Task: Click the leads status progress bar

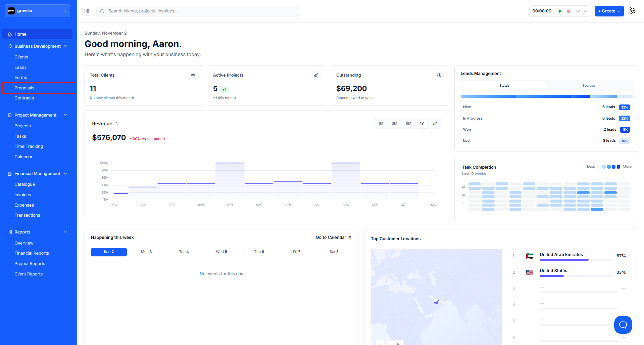Action: (546, 96)
